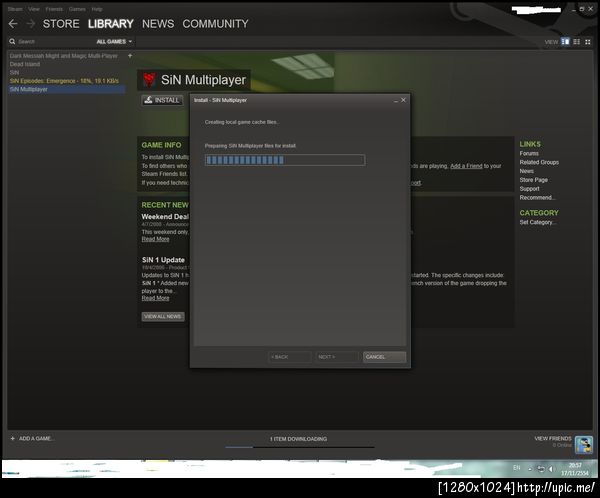Click the plus icon for Add a Game
This screenshot has width=600, height=498.
click(13, 439)
